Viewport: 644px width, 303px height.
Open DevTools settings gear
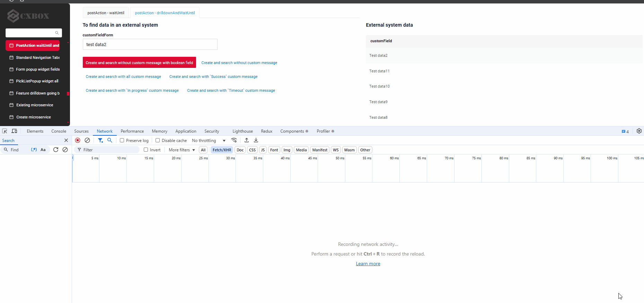pos(639,131)
